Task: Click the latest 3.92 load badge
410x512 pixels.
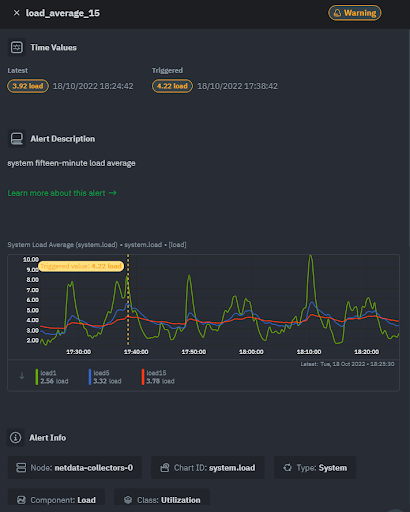Action: (x=28, y=86)
